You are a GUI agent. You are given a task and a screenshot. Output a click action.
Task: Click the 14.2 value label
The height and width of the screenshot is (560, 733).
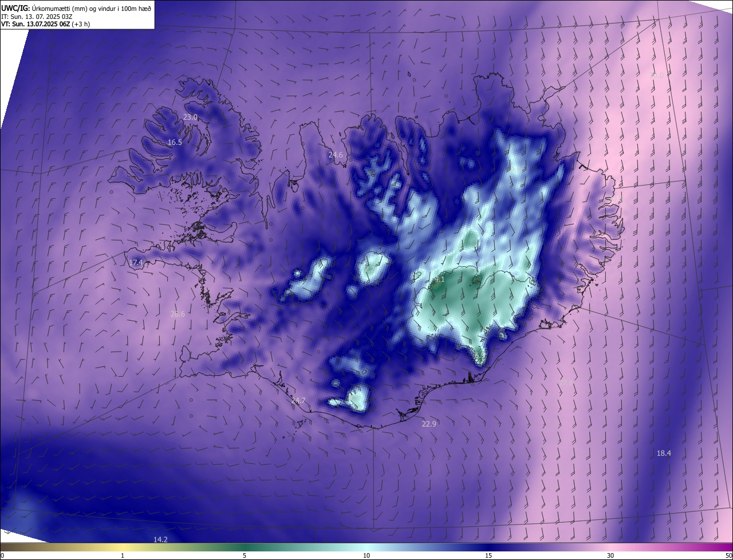pyautogui.click(x=160, y=539)
